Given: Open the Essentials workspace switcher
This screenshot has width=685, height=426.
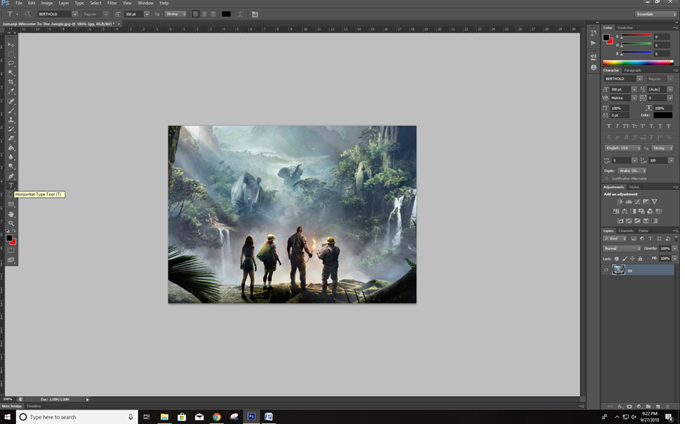Looking at the screenshot, I should click(x=656, y=14).
